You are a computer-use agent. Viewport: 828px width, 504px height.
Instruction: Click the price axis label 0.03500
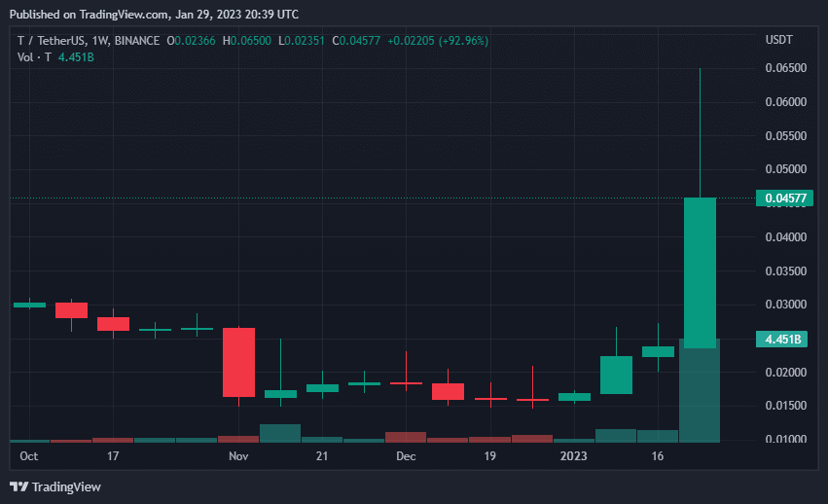click(x=786, y=271)
